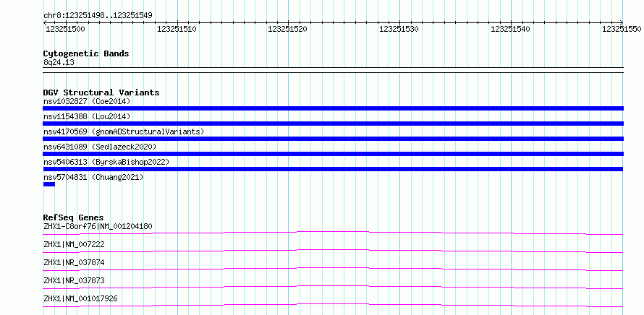
Task: Open ZHX1|NM_001017926 transcript label
Action: tap(80, 298)
